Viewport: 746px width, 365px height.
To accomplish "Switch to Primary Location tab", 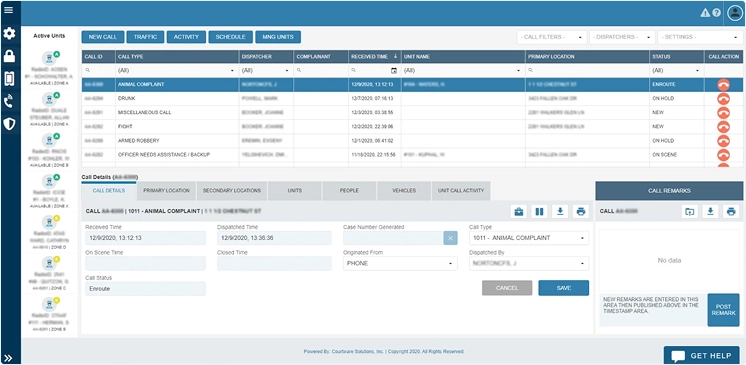I will [x=167, y=191].
